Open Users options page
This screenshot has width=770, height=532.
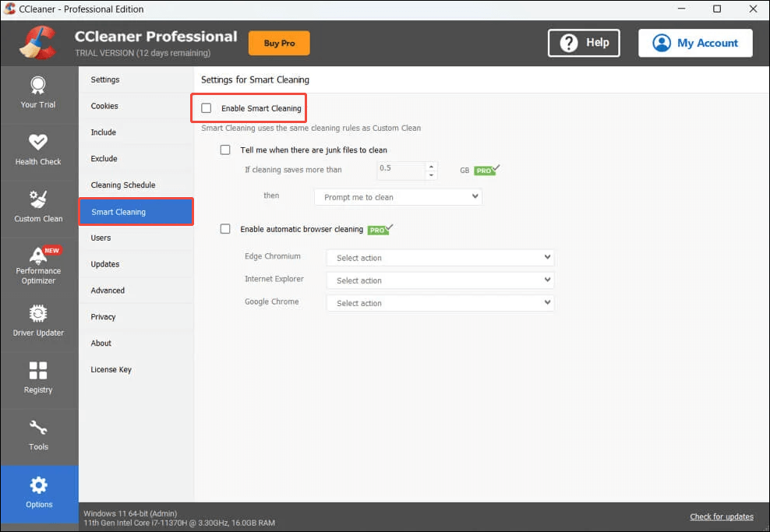click(136, 238)
